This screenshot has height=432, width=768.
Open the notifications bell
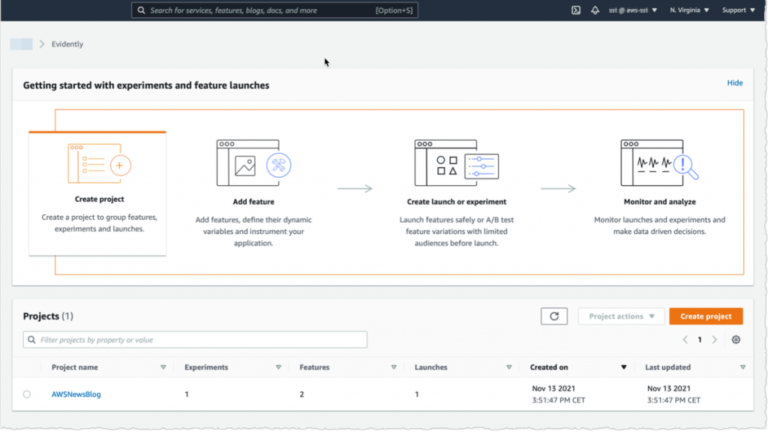595,10
